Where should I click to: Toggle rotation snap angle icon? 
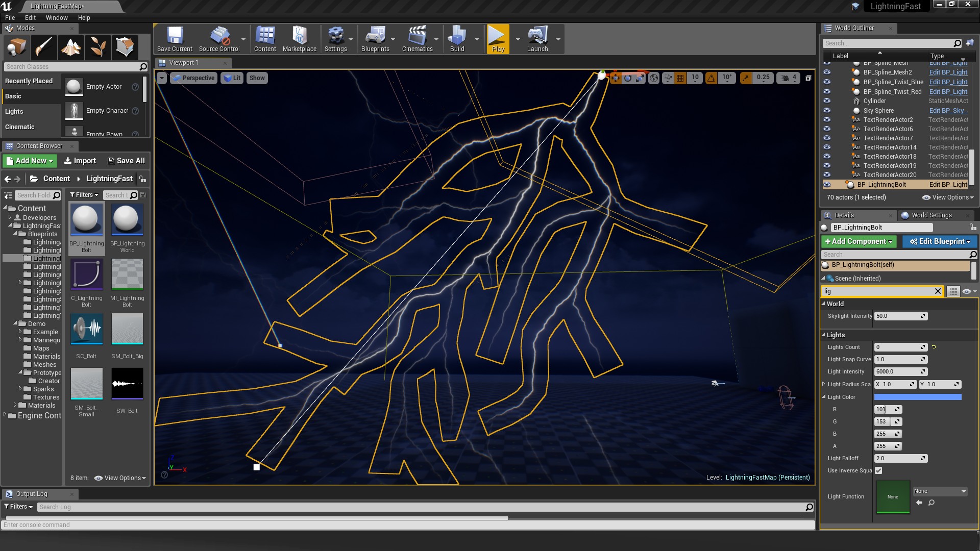pos(711,78)
